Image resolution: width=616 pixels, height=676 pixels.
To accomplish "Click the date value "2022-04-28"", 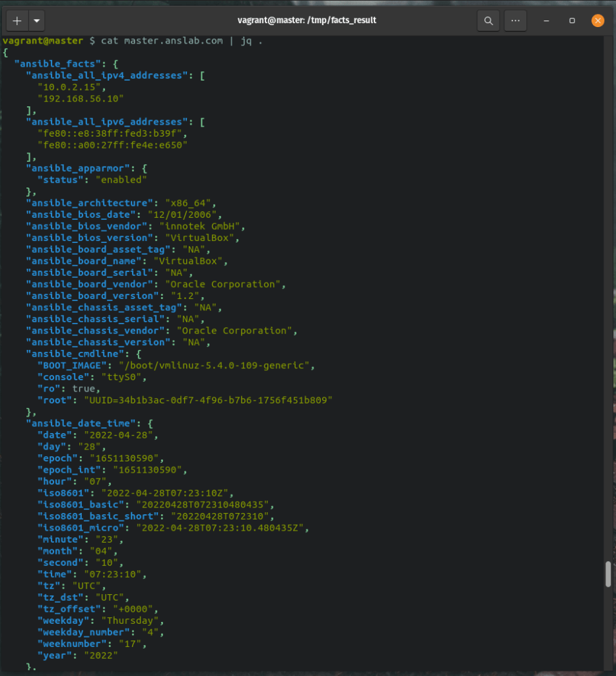I will pyautogui.click(x=119, y=436).
